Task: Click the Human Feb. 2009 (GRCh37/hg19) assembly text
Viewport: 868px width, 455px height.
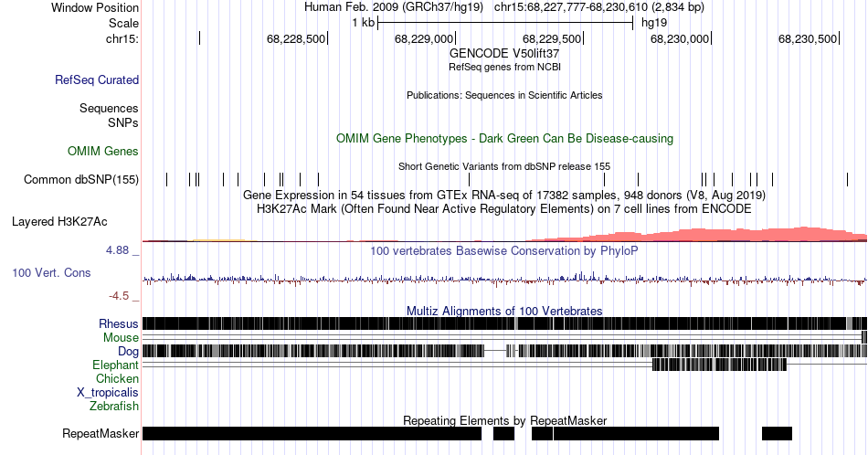Action: (x=394, y=7)
